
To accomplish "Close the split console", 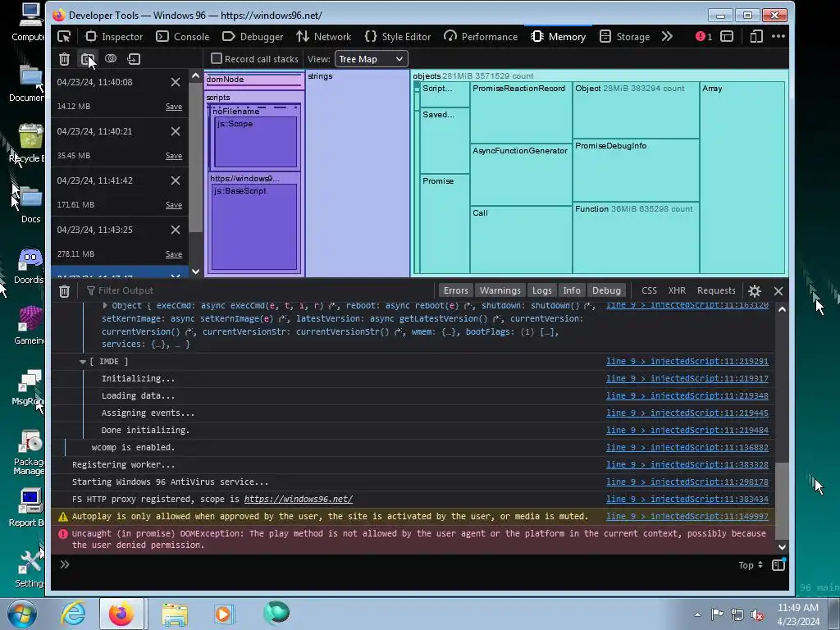I will pyautogui.click(x=778, y=291).
